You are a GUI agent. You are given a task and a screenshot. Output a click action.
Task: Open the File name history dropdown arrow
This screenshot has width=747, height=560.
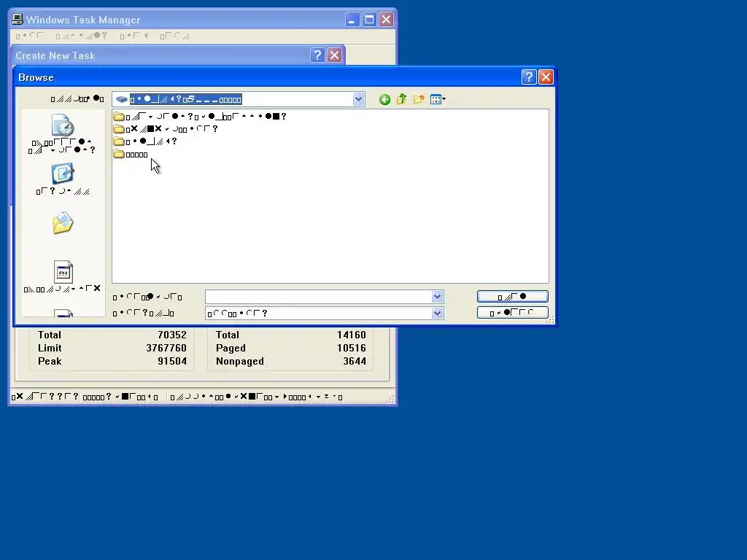click(x=438, y=297)
